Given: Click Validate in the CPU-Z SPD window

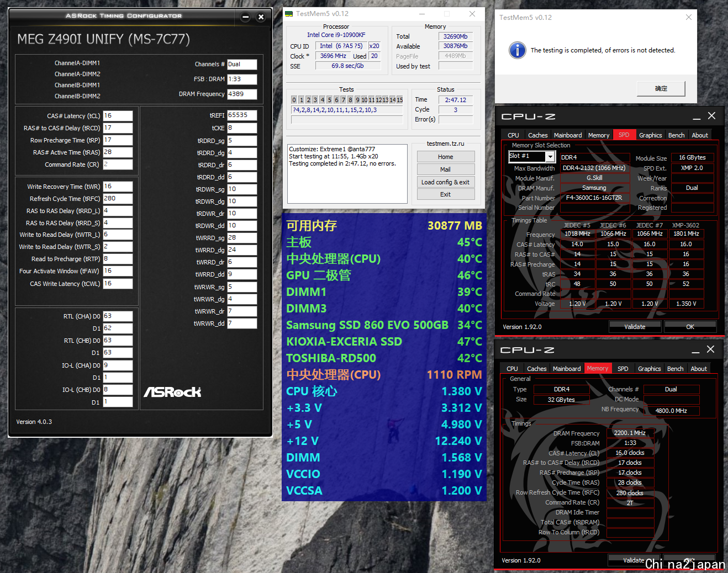Looking at the screenshot, I should (635, 327).
